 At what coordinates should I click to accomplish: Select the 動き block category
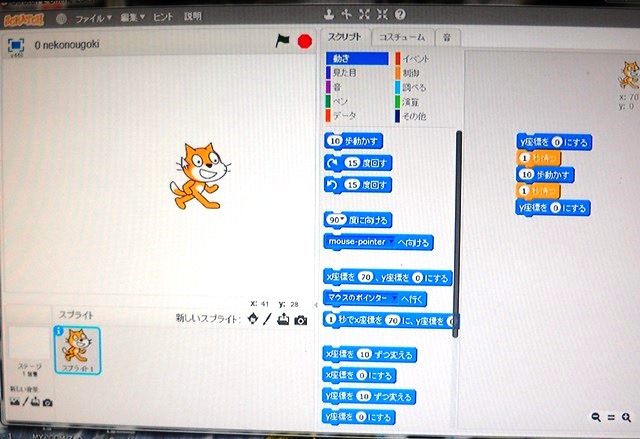(x=357, y=58)
